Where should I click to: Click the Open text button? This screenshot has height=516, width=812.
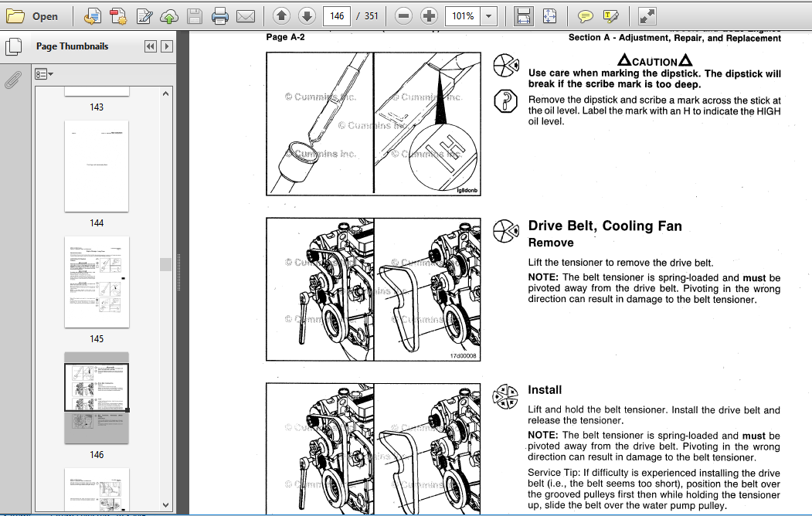[x=45, y=16]
